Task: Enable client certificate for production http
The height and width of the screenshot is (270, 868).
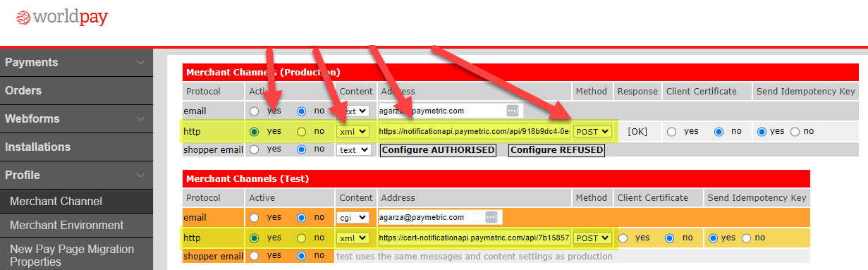Action: coord(672,131)
